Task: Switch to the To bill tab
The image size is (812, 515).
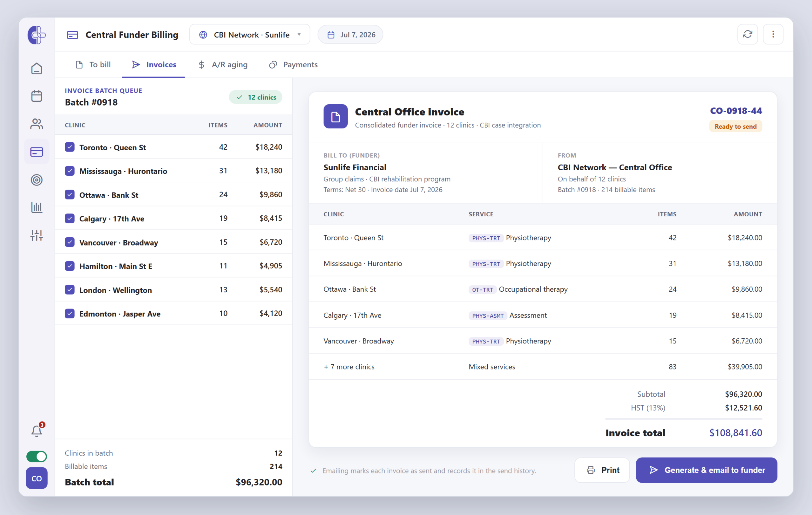Action: click(93, 64)
